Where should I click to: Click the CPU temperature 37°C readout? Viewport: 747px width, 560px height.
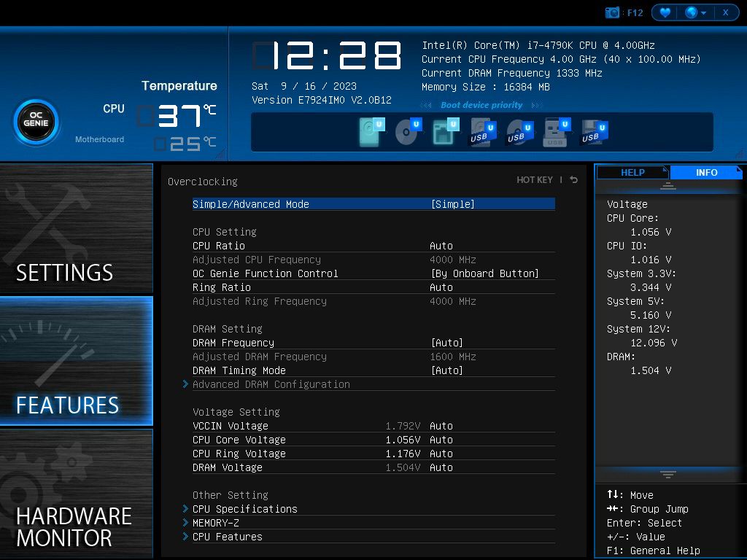[177, 116]
